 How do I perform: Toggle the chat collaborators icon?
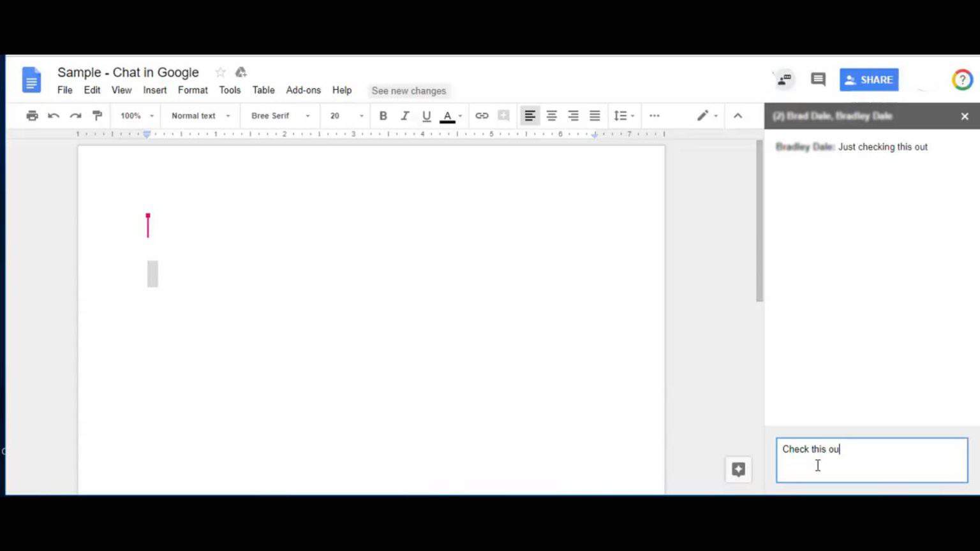coord(784,79)
